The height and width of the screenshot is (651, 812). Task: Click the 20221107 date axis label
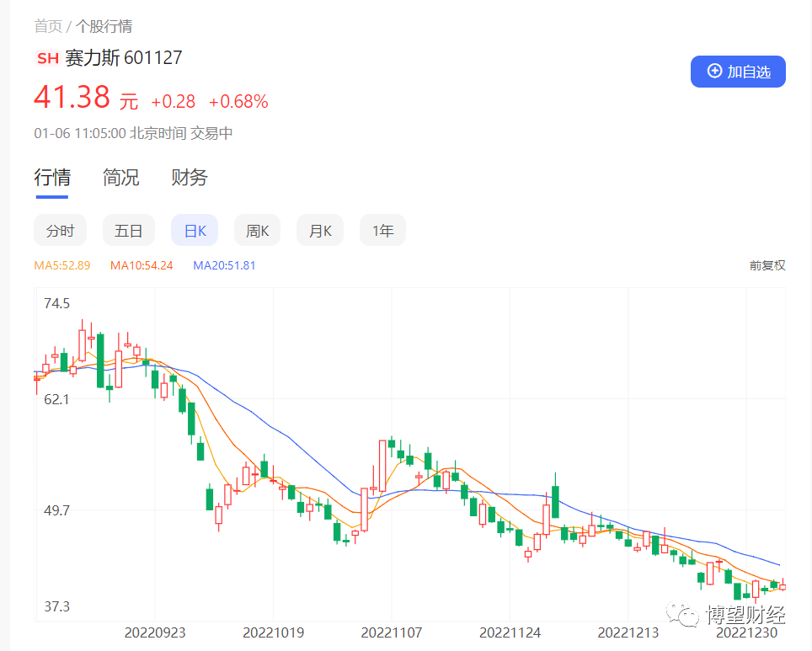click(392, 632)
